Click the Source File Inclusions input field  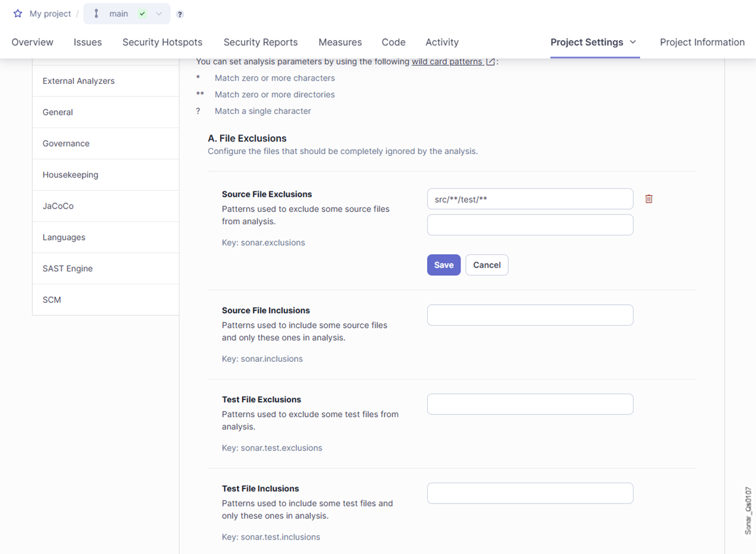click(529, 315)
